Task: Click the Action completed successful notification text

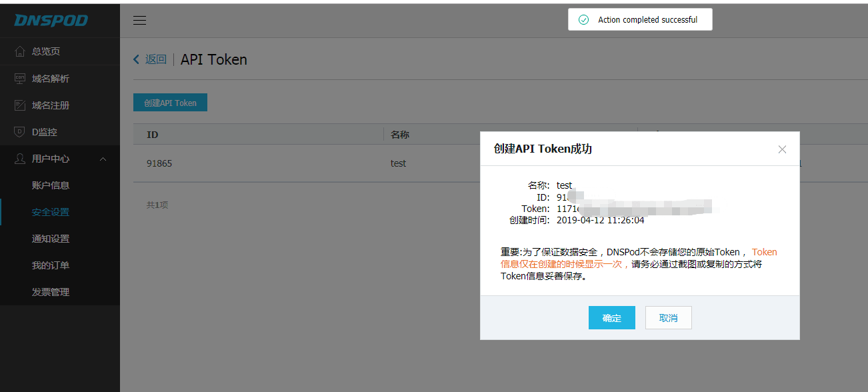Action: pos(648,20)
